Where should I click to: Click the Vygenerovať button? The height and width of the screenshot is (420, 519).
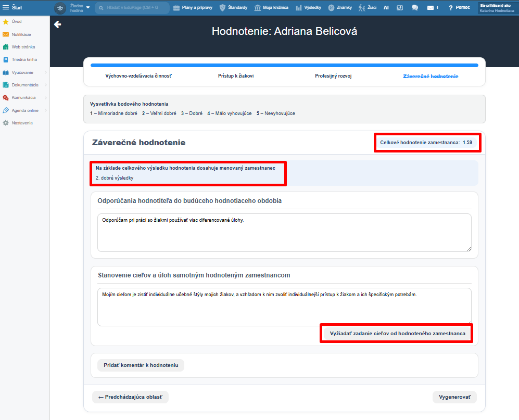(454, 397)
